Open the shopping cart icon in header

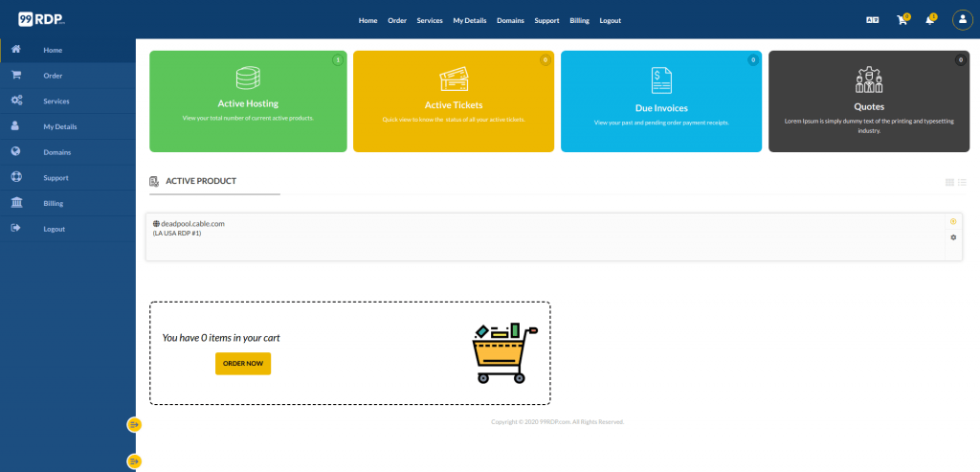coord(902,20)
